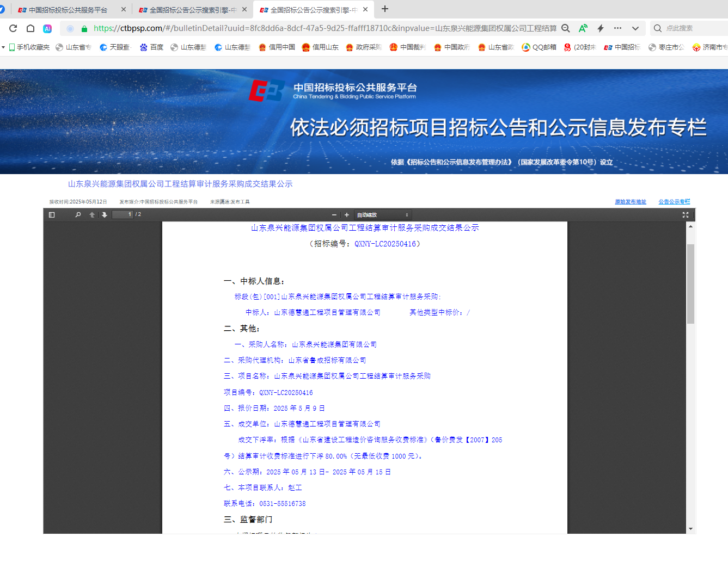Zoom out the PDF document
This screenshot has height=562, width=728.
[334, 215]
